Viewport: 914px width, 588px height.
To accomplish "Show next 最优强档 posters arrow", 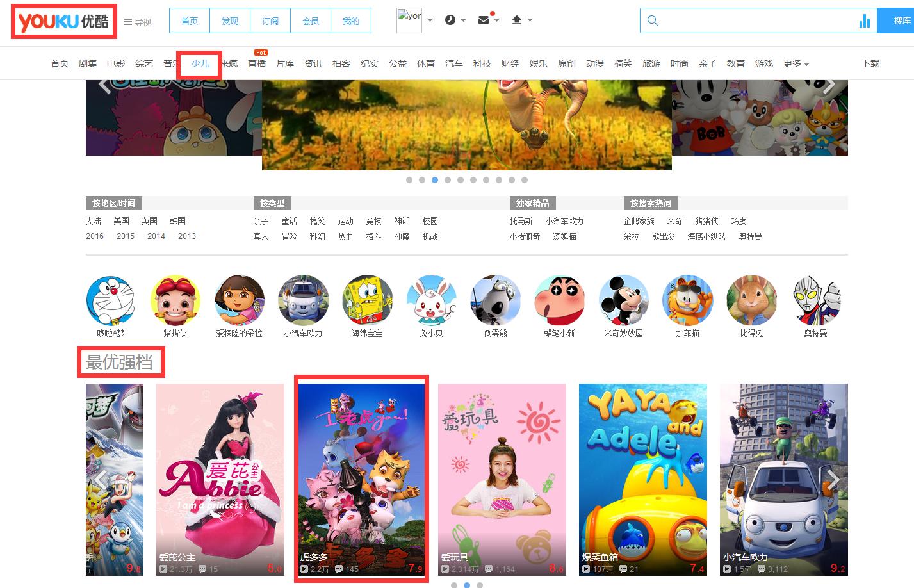I will [x=833, y=479].
